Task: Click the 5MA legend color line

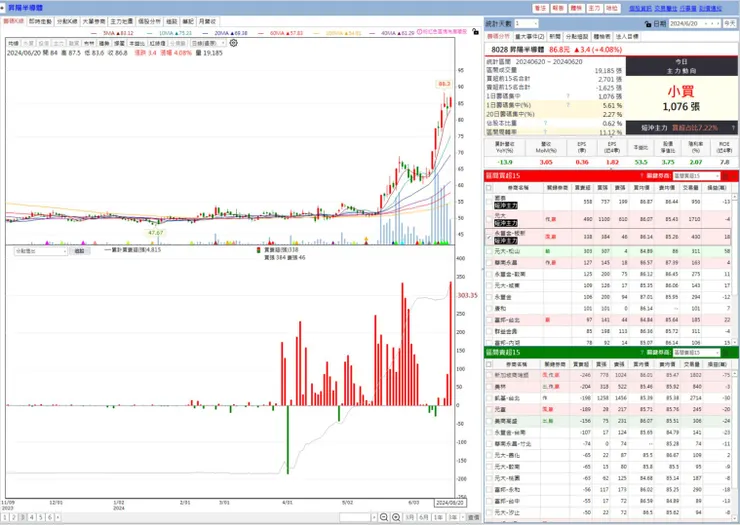Action: point(94,34)
